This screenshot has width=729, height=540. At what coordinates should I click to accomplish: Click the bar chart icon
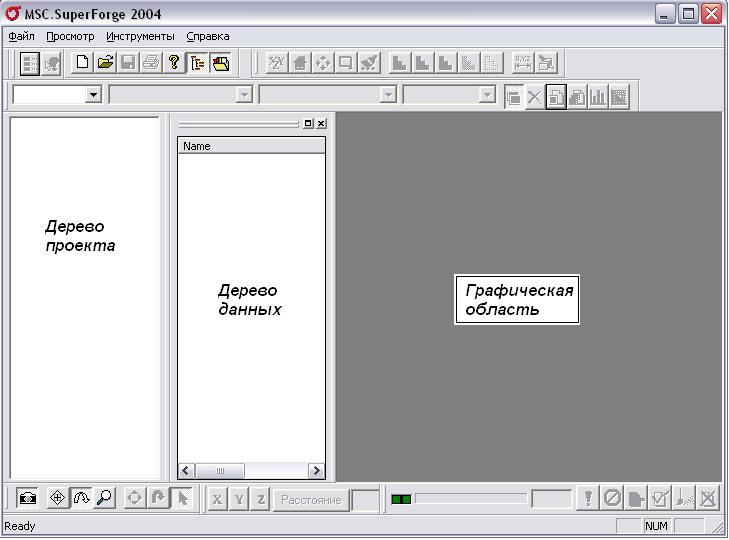598,97
